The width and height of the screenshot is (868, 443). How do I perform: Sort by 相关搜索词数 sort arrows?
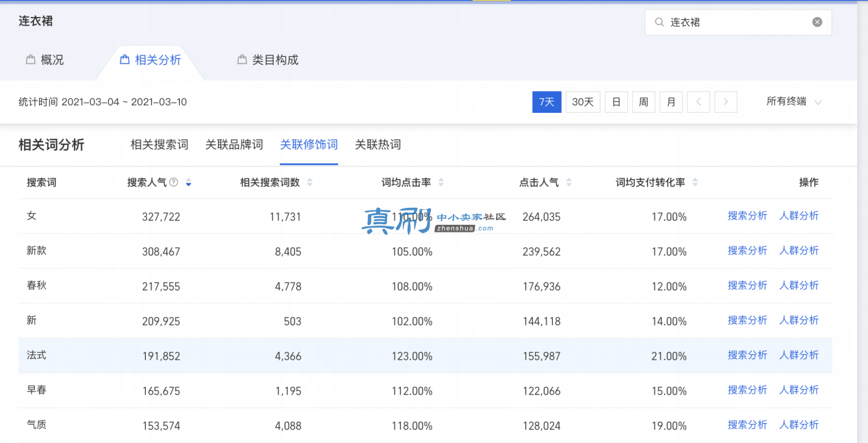point(309,183)
